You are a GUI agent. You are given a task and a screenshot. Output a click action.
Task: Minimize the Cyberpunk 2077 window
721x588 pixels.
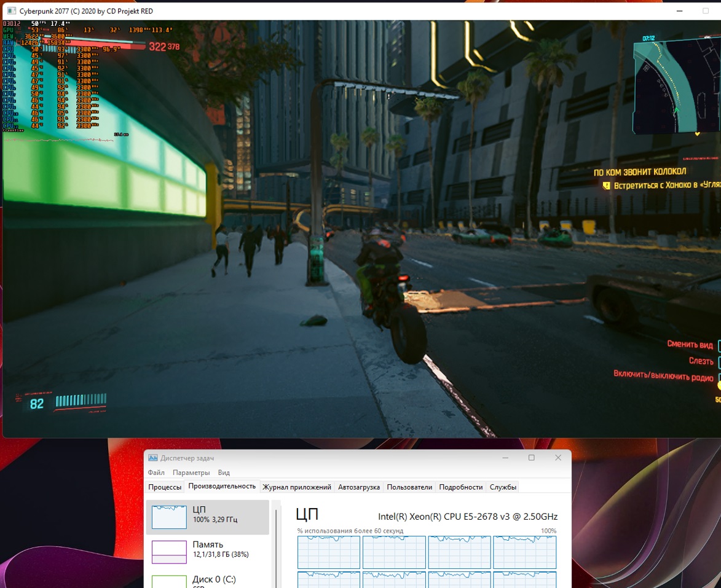pos(680,10)
